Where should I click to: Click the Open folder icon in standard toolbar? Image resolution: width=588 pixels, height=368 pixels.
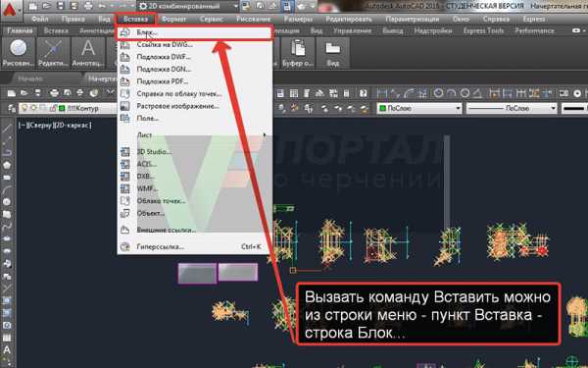point(24,93)
